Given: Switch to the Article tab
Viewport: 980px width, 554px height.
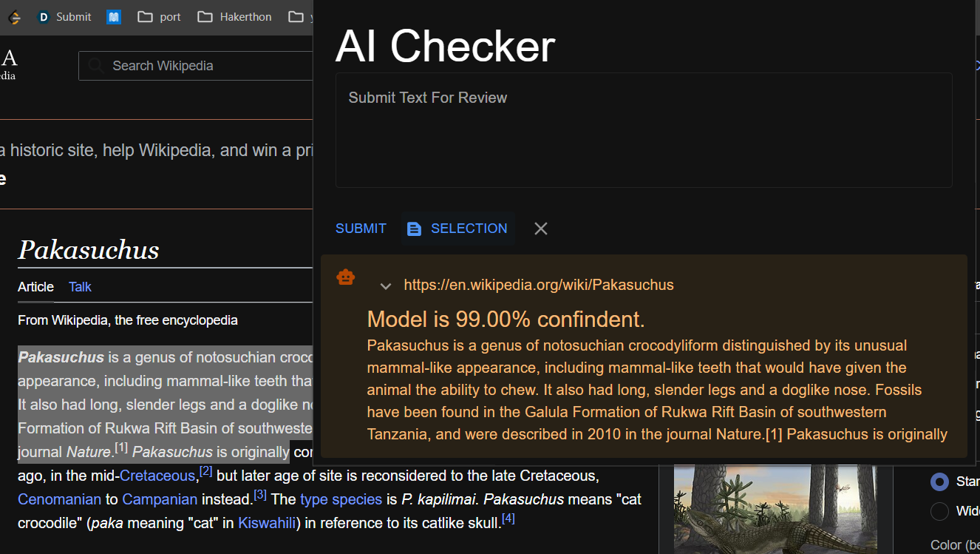Looking at the screenshot, I should 35,287.
